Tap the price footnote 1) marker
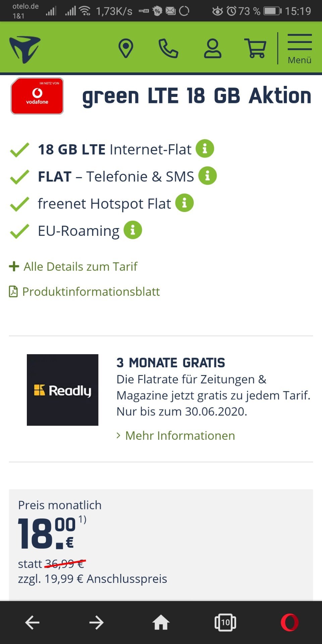 coord(83,520)
